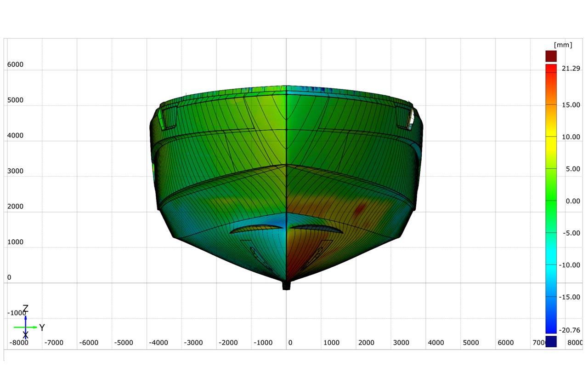Click the XYZ coordinate axis triad icon

pyautogui.click(x=28, y=322)
